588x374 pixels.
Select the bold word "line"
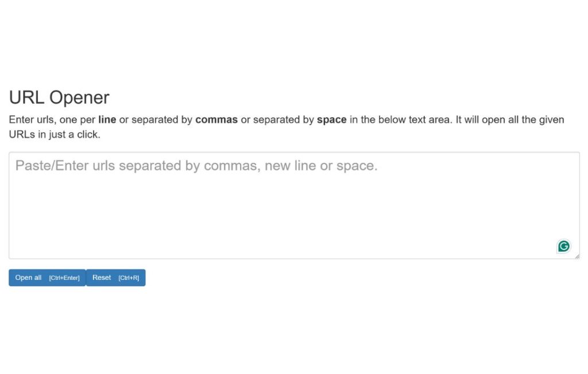pyautogui.click(x=107, y=120)
